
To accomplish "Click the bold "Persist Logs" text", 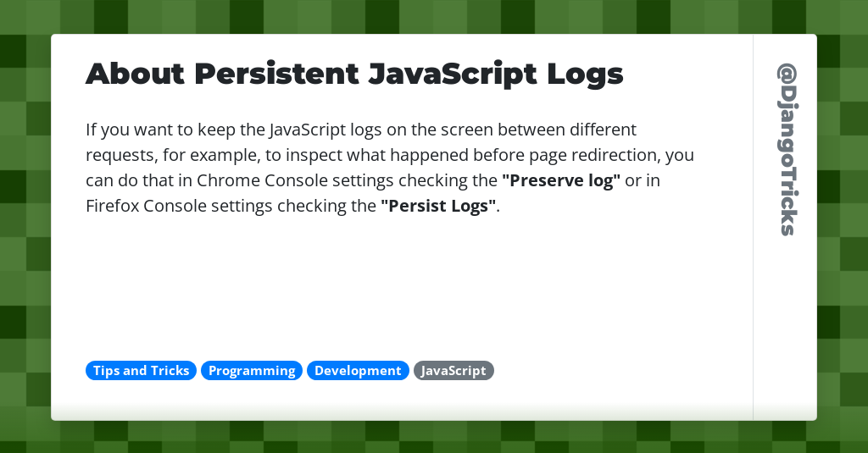I will tap(438, 206).
